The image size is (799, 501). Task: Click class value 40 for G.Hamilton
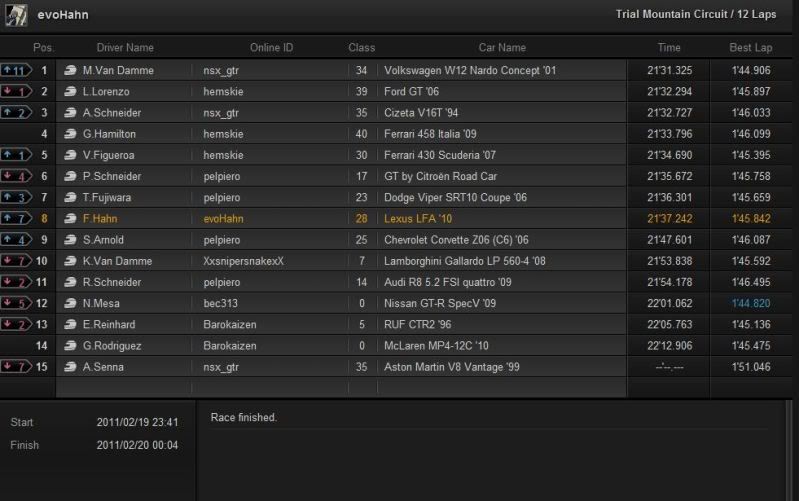[361, 134]
